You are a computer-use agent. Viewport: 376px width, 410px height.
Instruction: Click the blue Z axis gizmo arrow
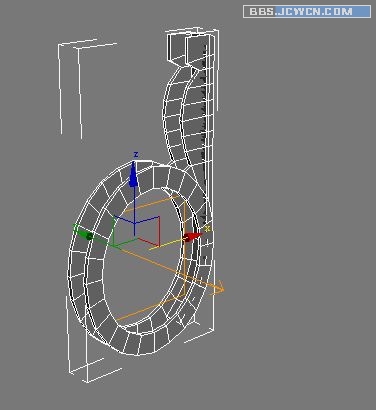coord(133,174)
